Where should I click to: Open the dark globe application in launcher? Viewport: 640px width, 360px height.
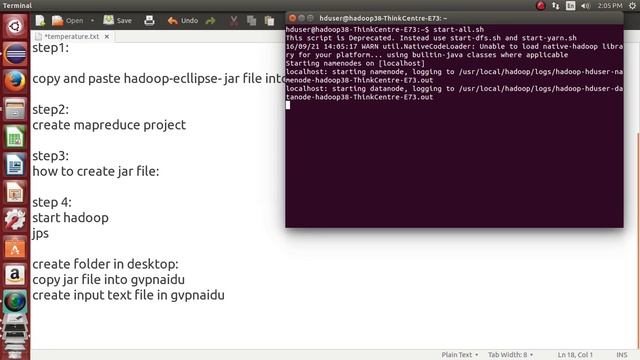click(15, 302)
